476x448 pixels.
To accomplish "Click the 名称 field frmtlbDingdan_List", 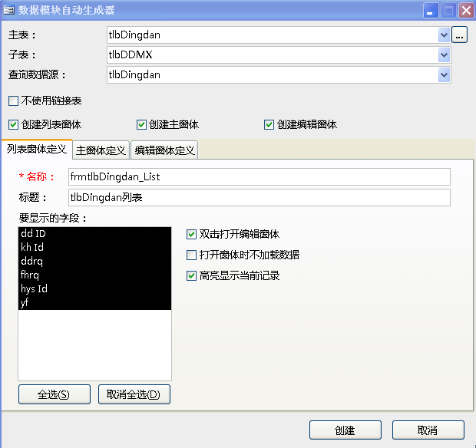I will (259, 177).
